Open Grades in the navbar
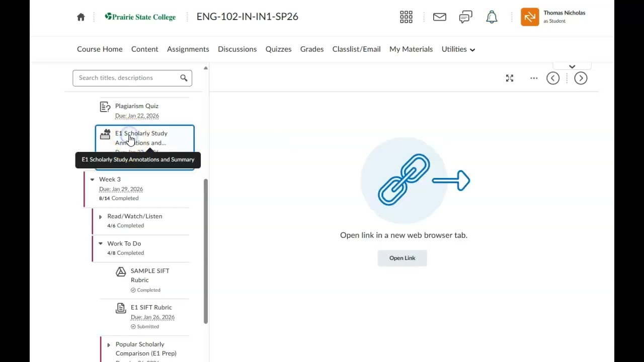Screen dimensions: 644x362 [x=312, y=49]
